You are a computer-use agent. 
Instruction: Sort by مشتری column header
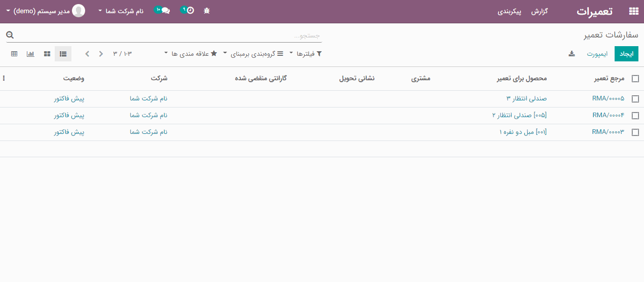pos(421,79)
